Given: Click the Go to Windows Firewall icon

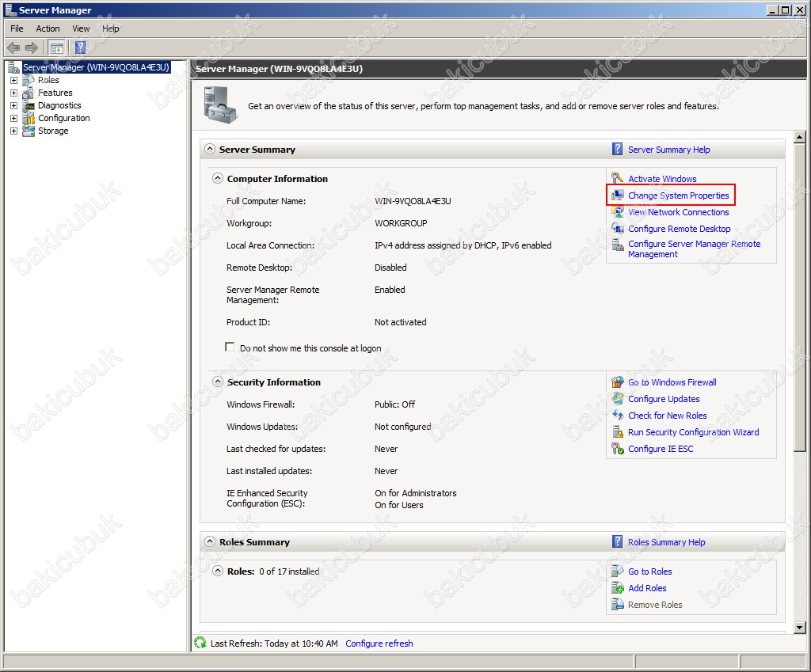Looking at the screenshot, I should [618, 382].
